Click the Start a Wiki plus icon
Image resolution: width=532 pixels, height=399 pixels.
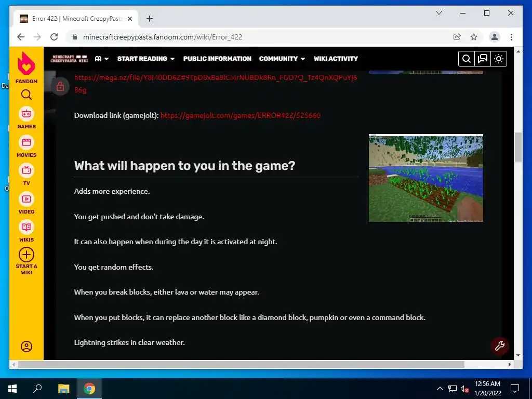tap(26, 255)
